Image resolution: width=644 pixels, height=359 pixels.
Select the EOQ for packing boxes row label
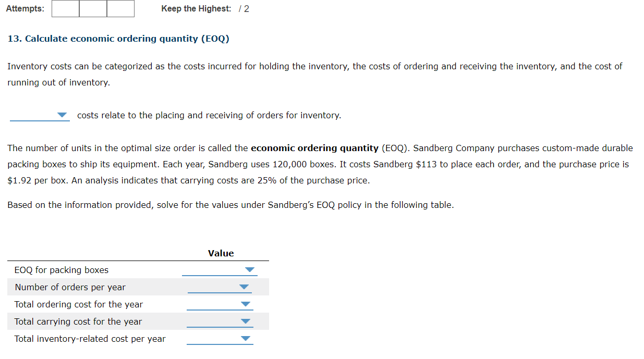tap(61, 270)
